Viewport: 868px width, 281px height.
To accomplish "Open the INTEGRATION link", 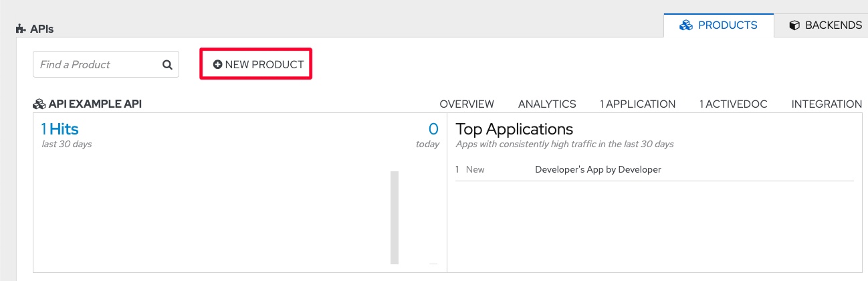I will (x=827, y=104).
